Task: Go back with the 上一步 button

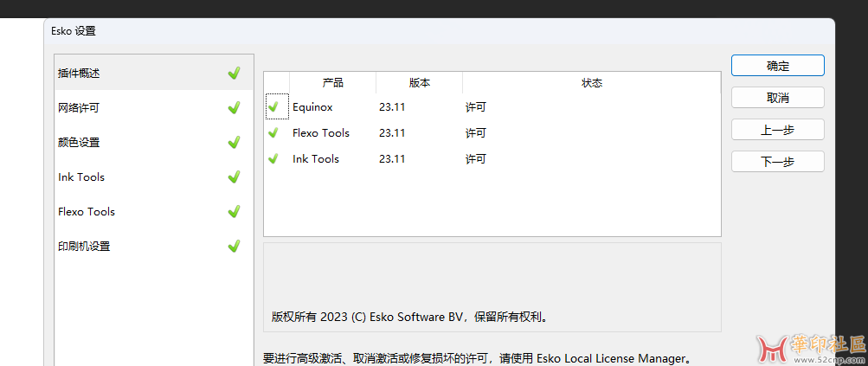Action: point(777,130)
